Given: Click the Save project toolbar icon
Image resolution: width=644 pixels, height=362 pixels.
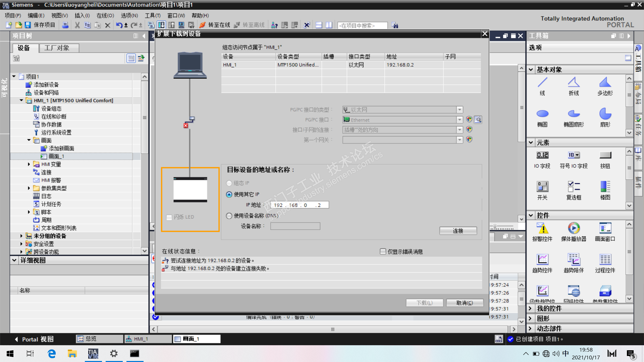Looking at the screenshot, I should pyautogui.click(x=28, y=25).
